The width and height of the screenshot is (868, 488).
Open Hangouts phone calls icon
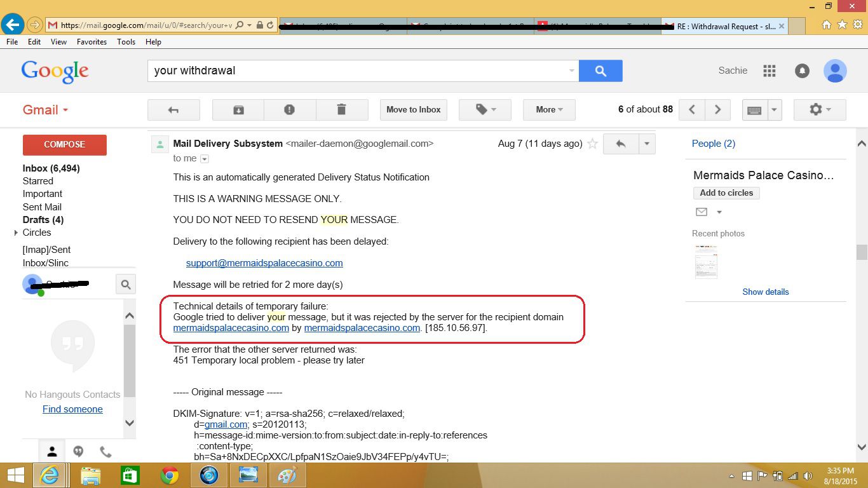click(105, 451)
